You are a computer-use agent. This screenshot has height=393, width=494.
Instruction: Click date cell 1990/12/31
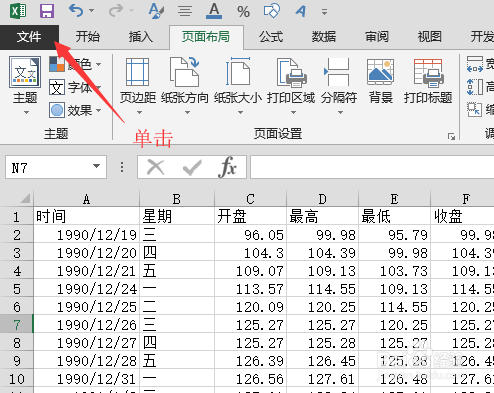tap(86, 378)
